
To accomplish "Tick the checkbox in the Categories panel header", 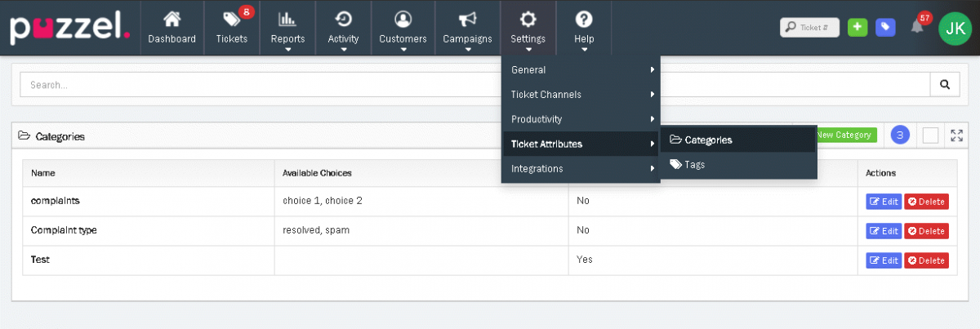I will click(x=930, y=136).
